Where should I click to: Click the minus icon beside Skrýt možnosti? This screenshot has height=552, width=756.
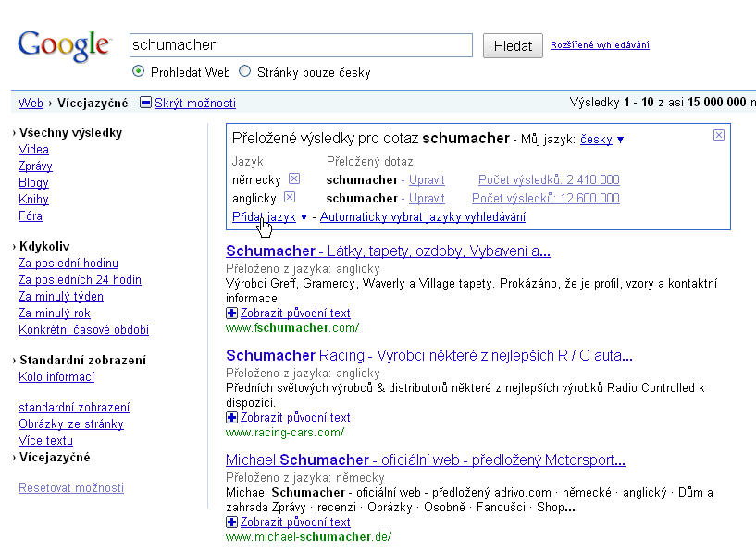coord(145,103)
